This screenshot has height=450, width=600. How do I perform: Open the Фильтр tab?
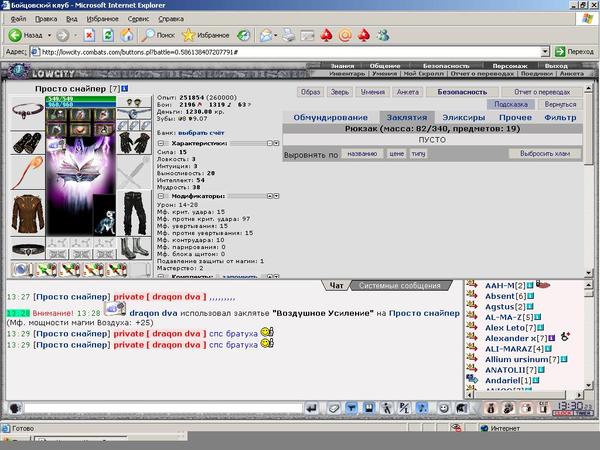[560, 117]
